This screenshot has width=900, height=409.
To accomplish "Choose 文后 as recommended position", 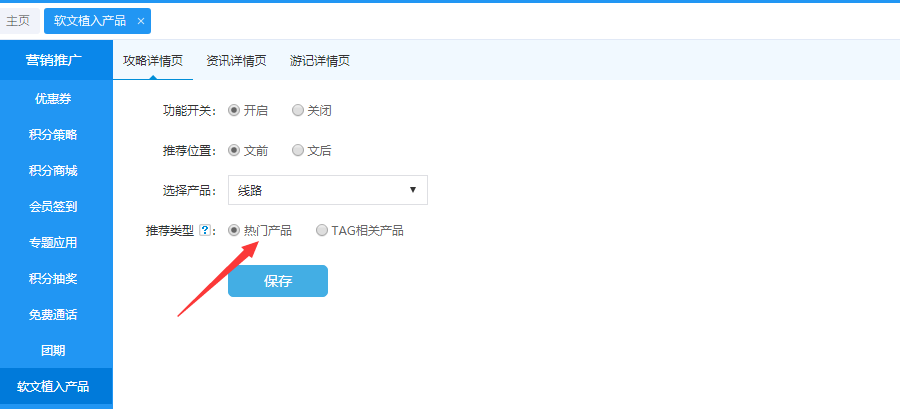I will coord(298,151).
